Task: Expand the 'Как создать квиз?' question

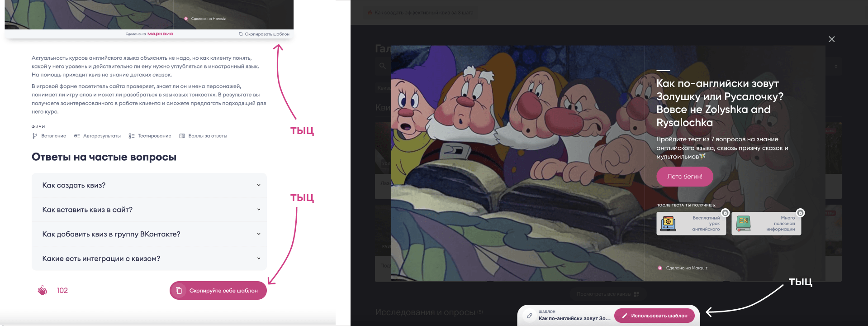Action: (149, 185)
